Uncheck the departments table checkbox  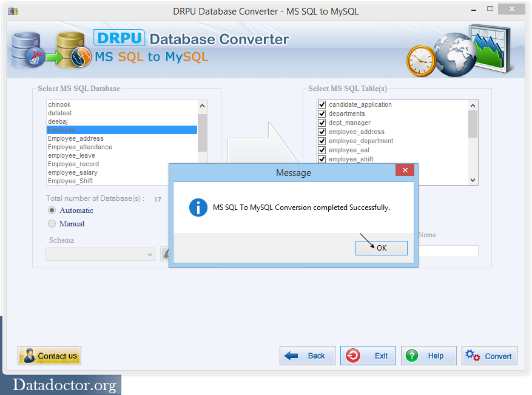point(322,113)
